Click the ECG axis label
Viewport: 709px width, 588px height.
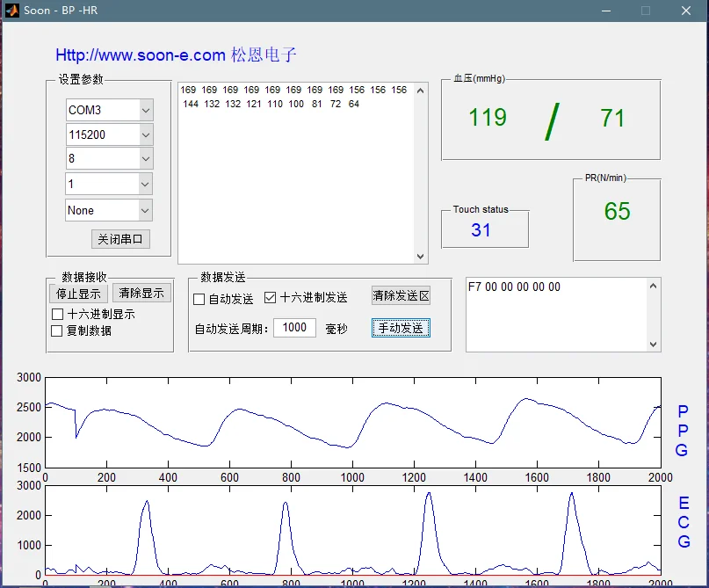[684, 522]
